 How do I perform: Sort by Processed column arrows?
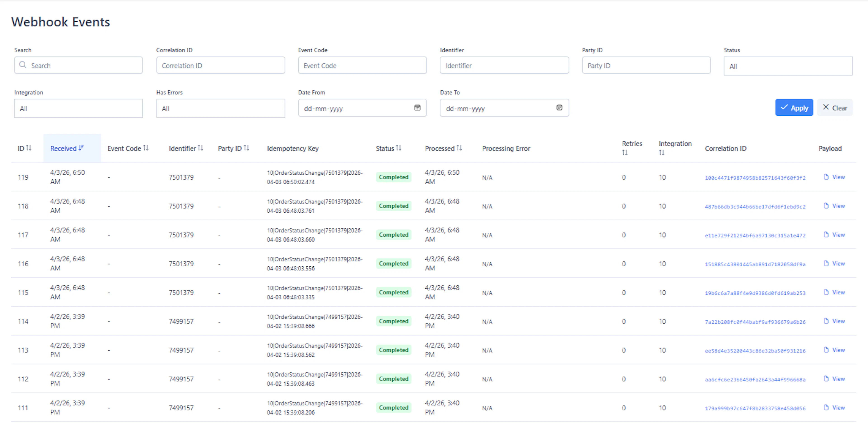pyautogui.click(x=459, y=148)
